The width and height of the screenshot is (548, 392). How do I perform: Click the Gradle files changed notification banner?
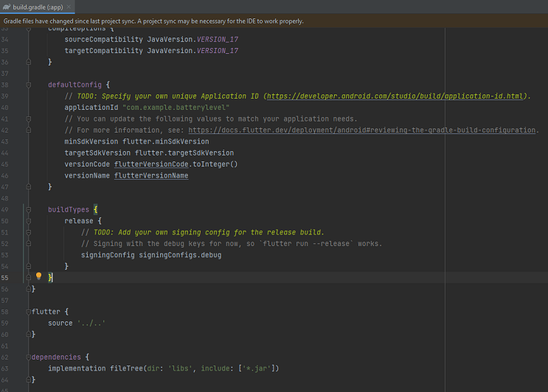point(153,21)
